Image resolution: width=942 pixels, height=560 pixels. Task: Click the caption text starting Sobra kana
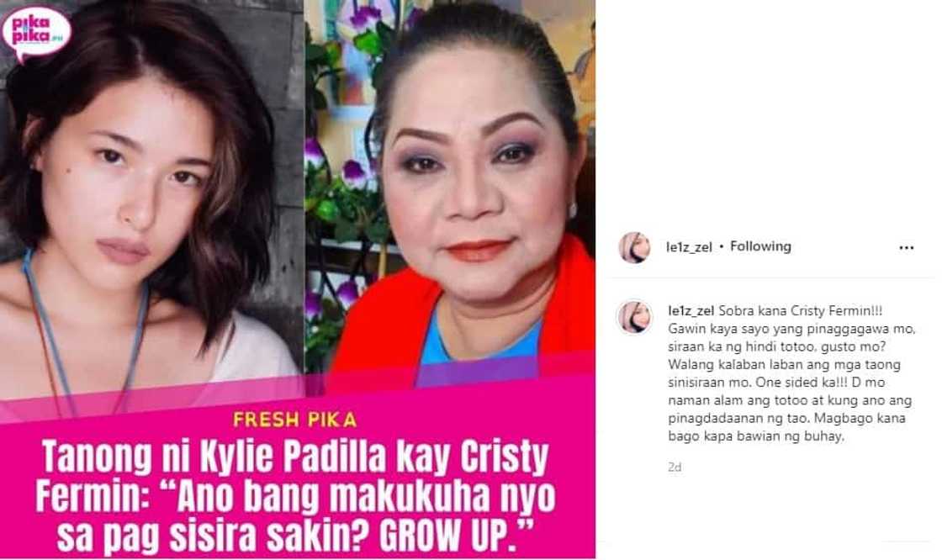791,373
